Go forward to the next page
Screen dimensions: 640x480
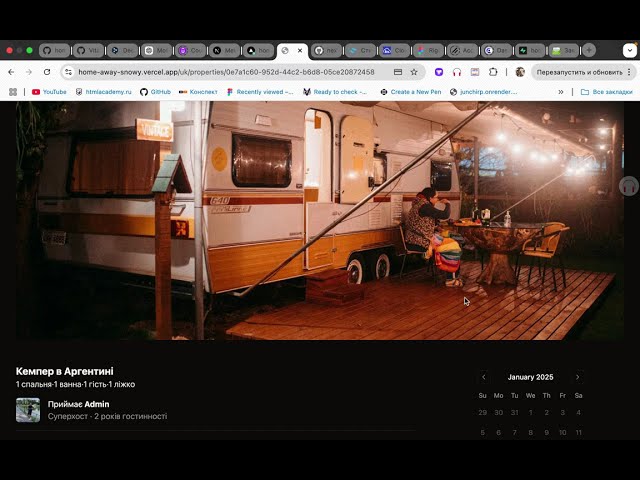pos(29,72)
